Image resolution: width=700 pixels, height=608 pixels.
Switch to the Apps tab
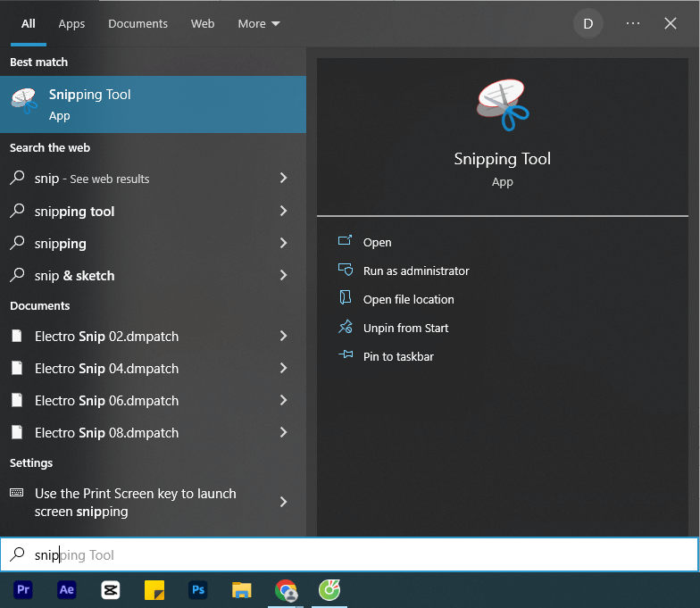pyautogui.click(x=71, y=23)
